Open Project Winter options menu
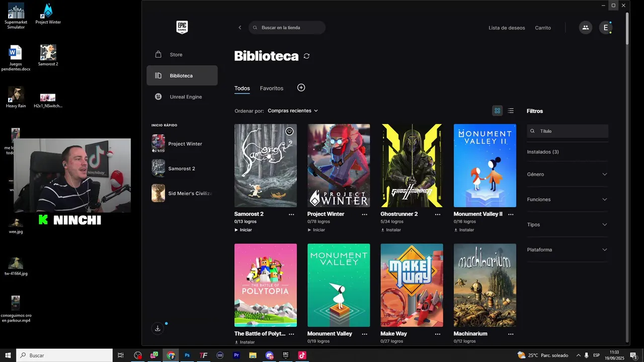Image resolution: width=644 pixels, height=362 pixels. click(365, 214)
